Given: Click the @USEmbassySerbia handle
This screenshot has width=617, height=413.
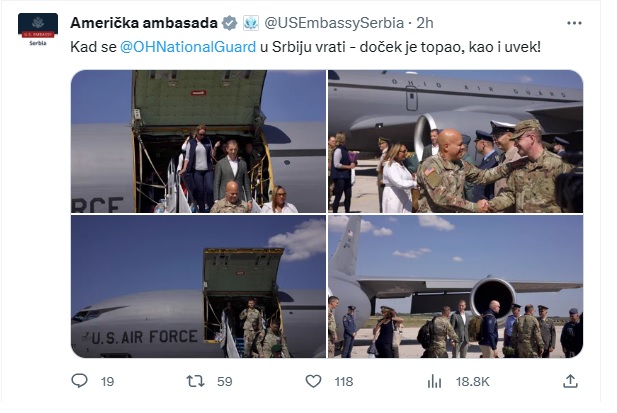Looking at the screenshot, I should 334,23.
